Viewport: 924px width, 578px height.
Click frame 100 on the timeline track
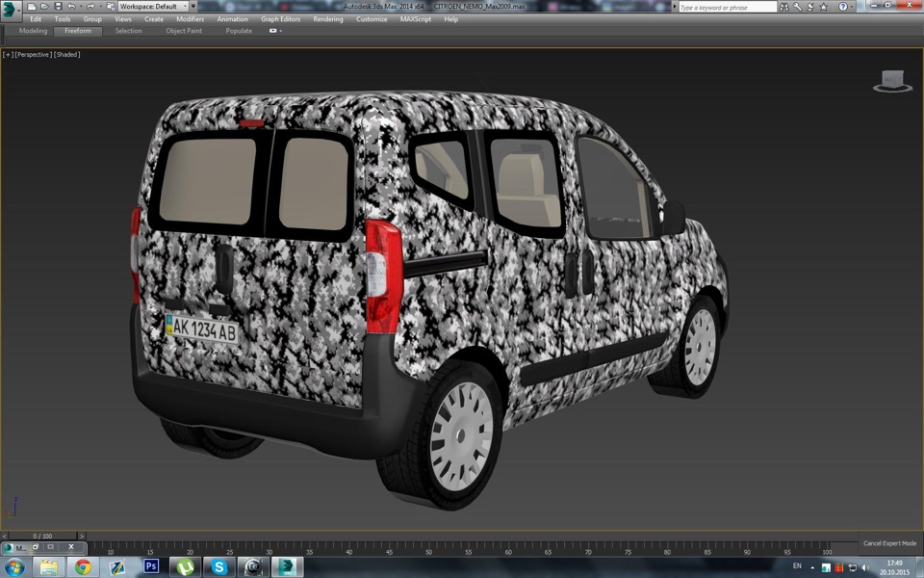coord(827,548)
